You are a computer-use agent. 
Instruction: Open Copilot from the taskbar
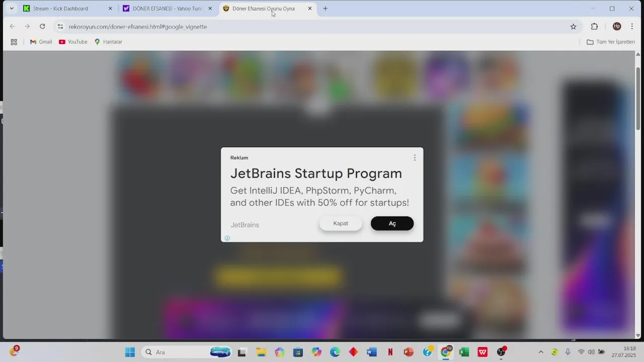(316, 352)
